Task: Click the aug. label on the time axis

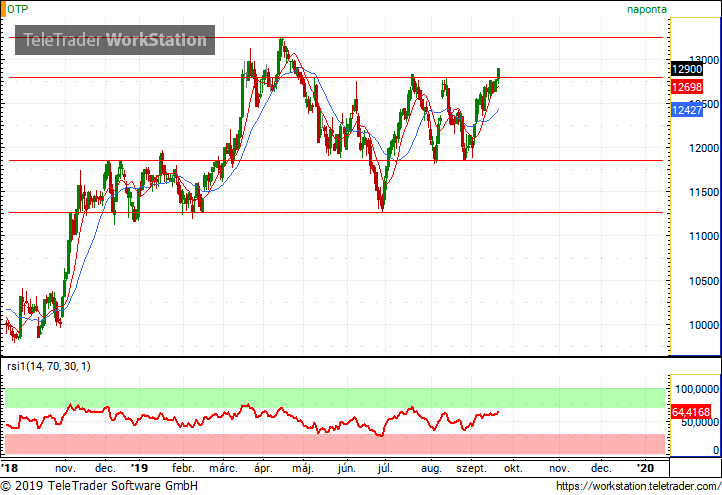Action: coord(431,469)
